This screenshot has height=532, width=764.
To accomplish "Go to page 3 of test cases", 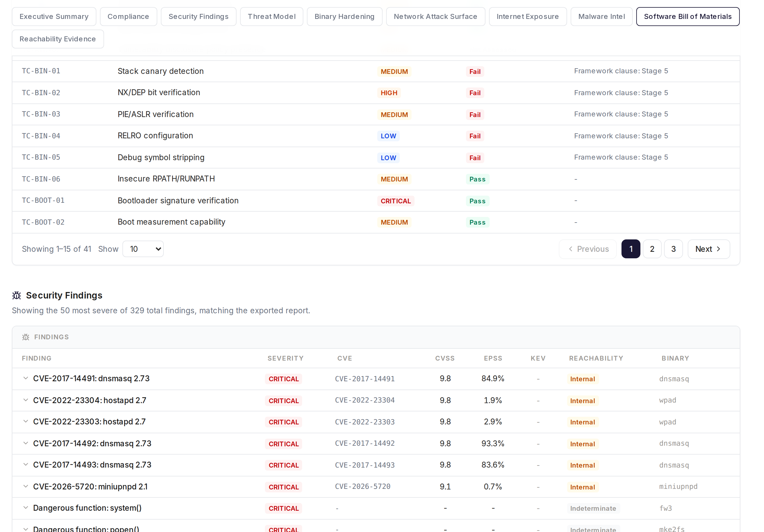I will pyautogui.click(x=674, y=249).
